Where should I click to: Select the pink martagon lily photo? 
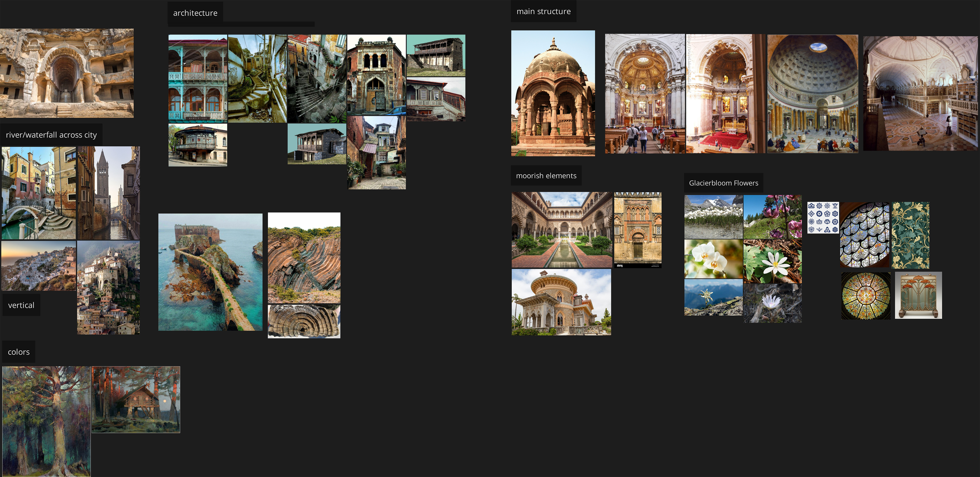tap(772, 217)
